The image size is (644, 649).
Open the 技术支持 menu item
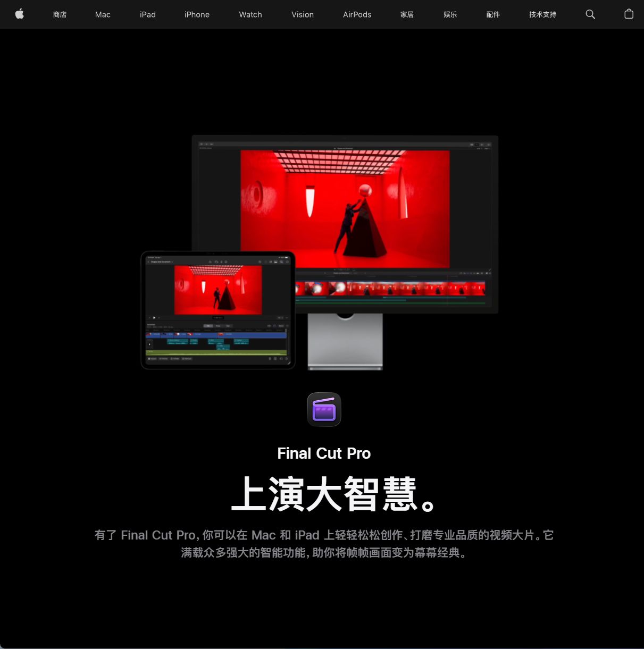coord(542,14)
